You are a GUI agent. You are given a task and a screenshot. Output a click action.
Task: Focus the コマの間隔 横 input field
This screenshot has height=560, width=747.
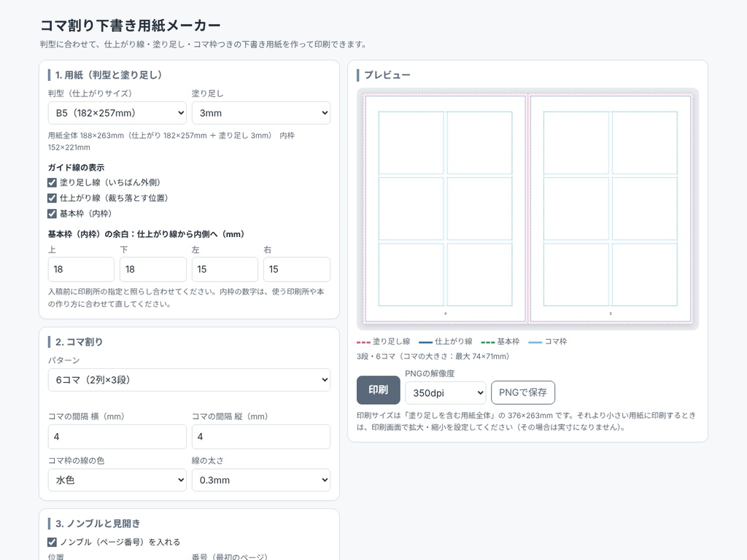click(117, 437)
